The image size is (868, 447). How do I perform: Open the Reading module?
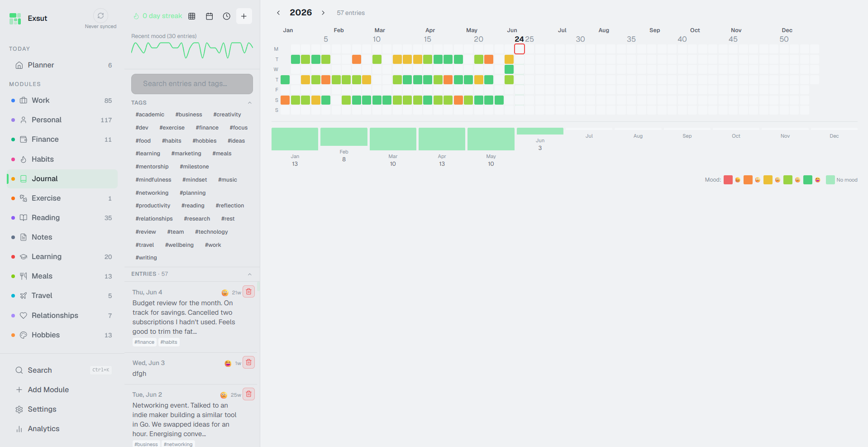(x=62, y=218)
